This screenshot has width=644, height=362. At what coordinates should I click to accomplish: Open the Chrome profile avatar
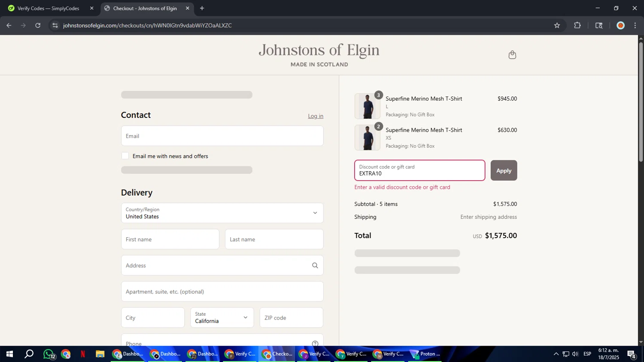[620, 25]
